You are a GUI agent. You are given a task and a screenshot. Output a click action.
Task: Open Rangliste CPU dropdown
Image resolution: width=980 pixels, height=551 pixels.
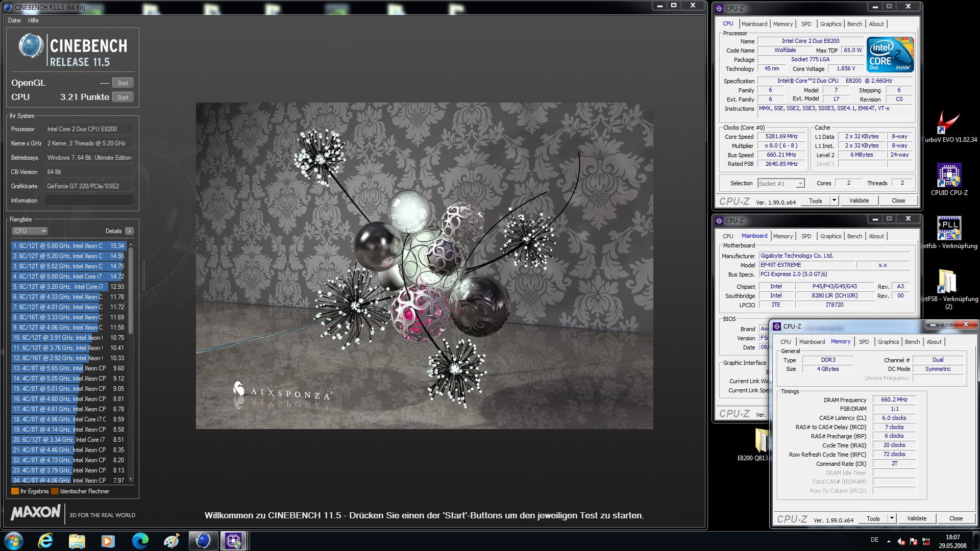[x=30, y=231]
